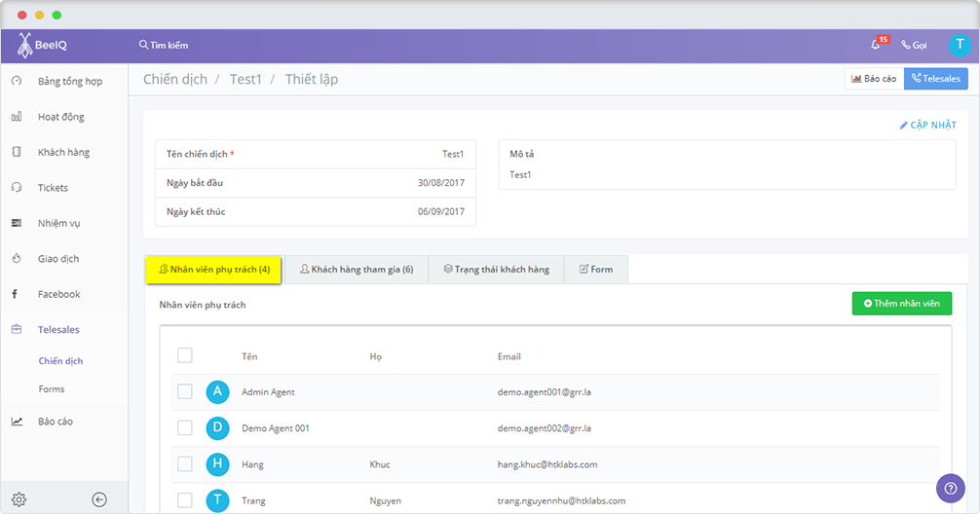
Task: Click the CẬP NHẬT link
Action: tap(927, 126)
